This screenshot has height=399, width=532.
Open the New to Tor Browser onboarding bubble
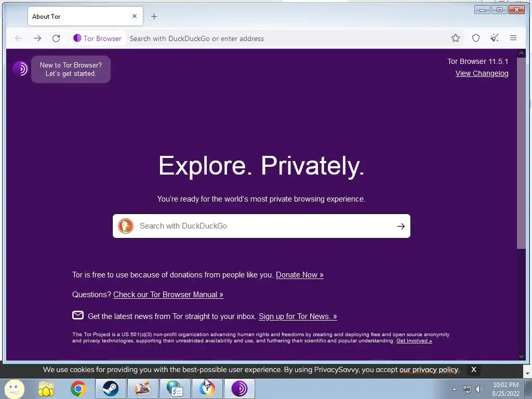point(71,69)
